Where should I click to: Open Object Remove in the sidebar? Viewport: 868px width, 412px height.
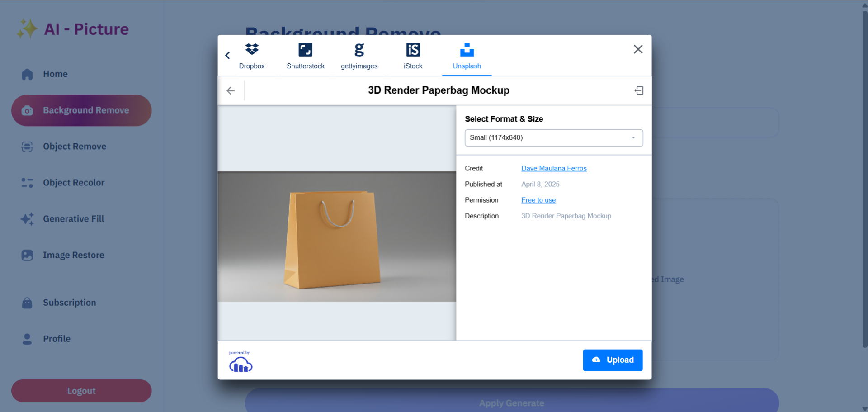[x=81, y=147]
